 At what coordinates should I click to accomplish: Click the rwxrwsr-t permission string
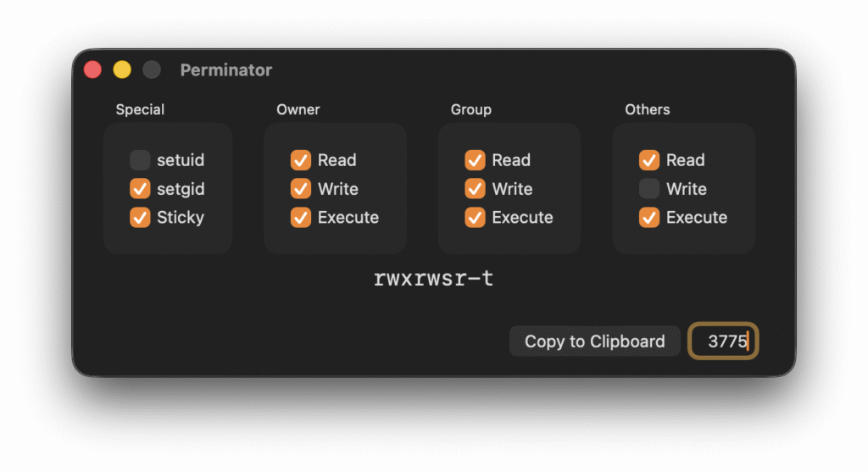433,279
